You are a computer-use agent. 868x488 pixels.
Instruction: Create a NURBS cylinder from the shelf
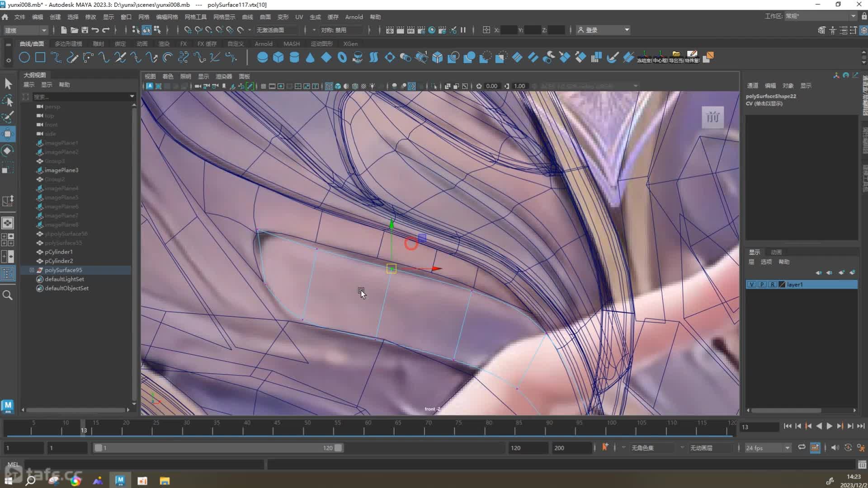click(294, 57)
